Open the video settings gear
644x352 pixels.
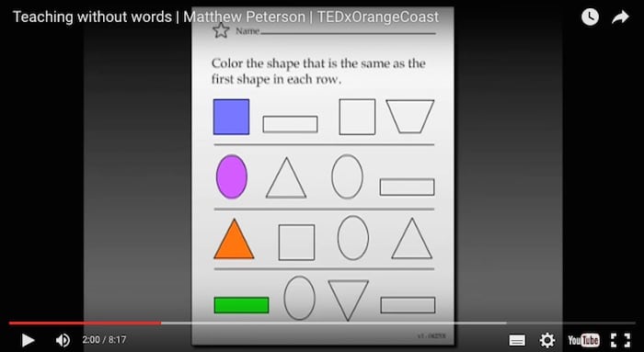pos(547,340)
